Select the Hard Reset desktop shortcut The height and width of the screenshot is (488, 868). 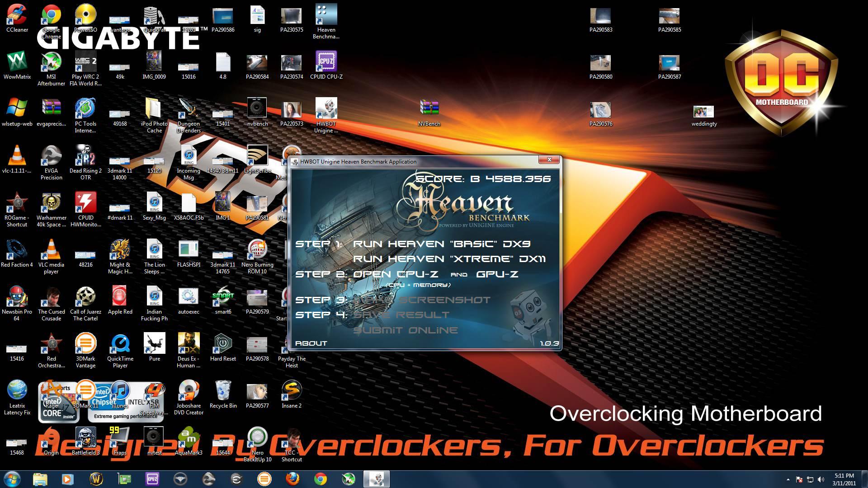tap(223, 347)
